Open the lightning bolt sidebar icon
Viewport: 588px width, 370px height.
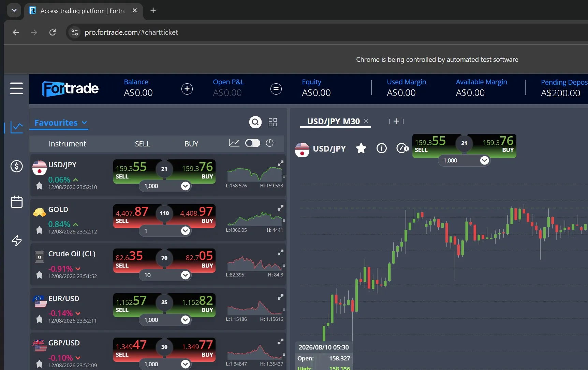point(16,241)
